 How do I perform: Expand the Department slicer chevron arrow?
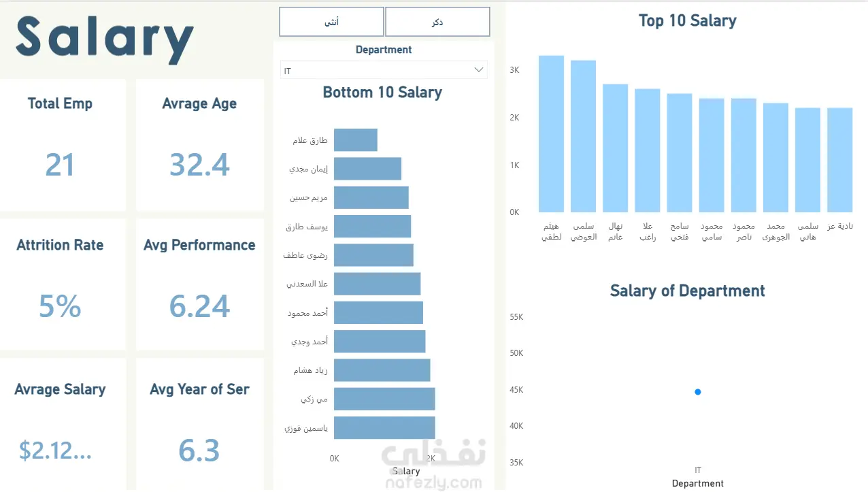[479, 69]
